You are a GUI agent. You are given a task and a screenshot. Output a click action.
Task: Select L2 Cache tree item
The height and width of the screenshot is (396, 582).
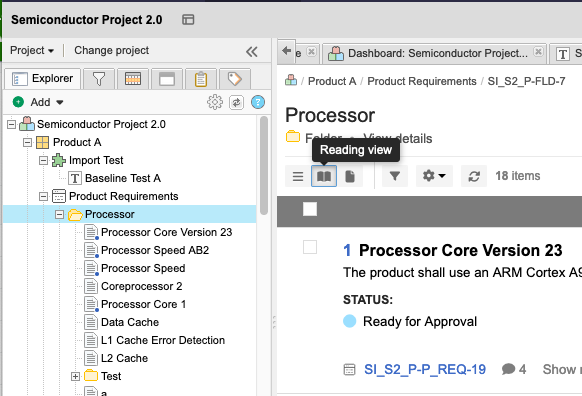click(x=124, y=358)
